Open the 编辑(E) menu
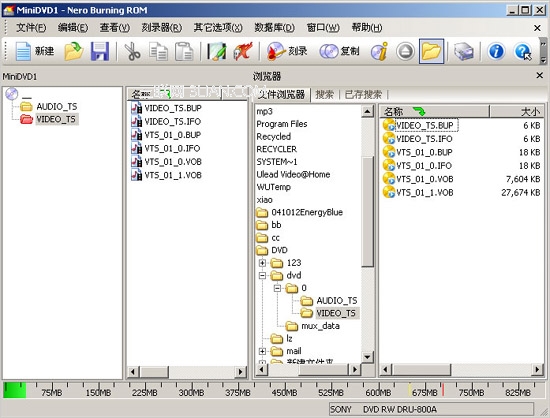550x418 pixels. [x=73, y=27]
